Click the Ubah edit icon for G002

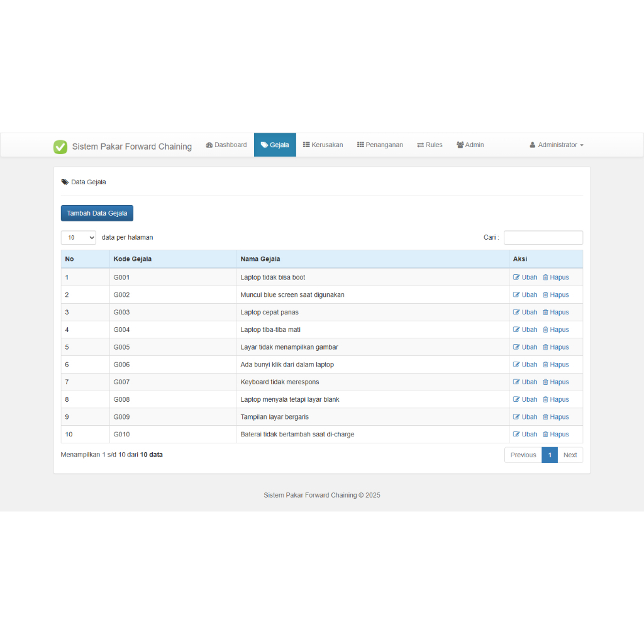(x=516, y=295)
